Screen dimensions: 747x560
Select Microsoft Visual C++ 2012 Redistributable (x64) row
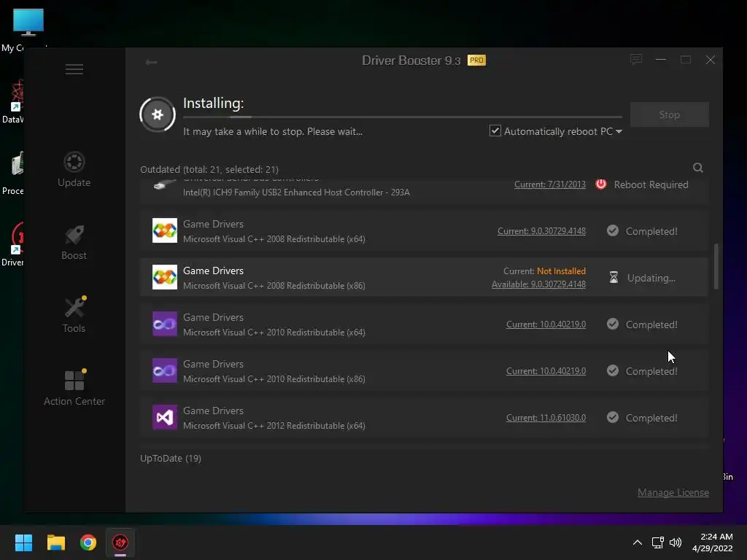pyautogui.click(x=424, y=418)
